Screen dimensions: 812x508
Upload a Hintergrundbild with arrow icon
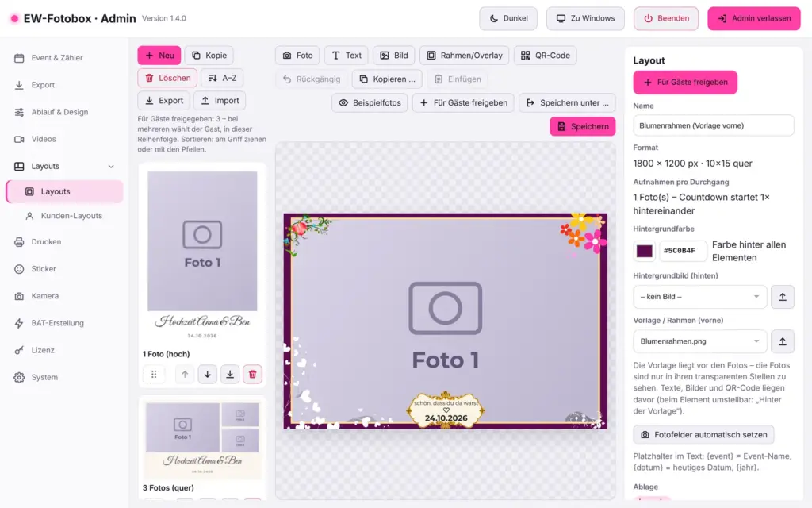(783, 297)
